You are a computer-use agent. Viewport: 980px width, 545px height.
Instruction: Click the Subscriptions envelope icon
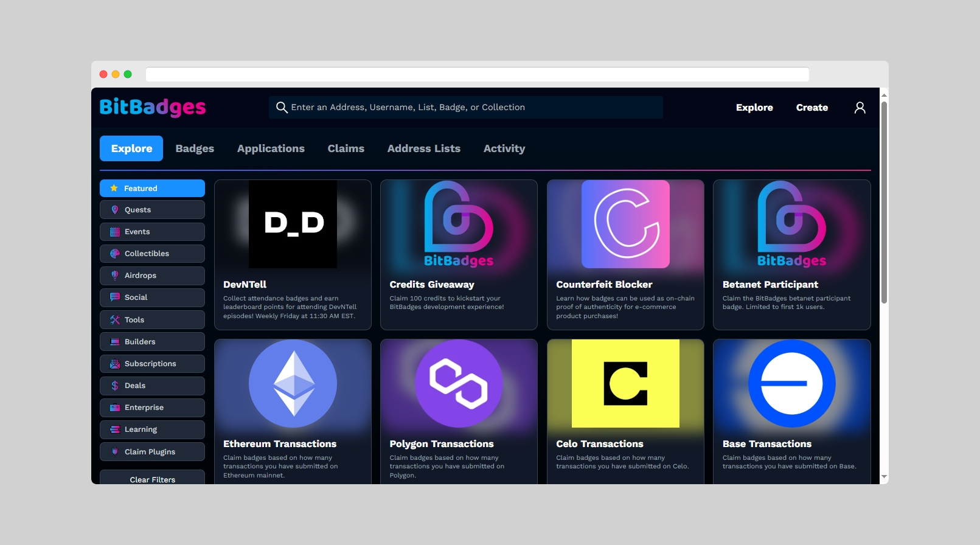coord(114,364)
